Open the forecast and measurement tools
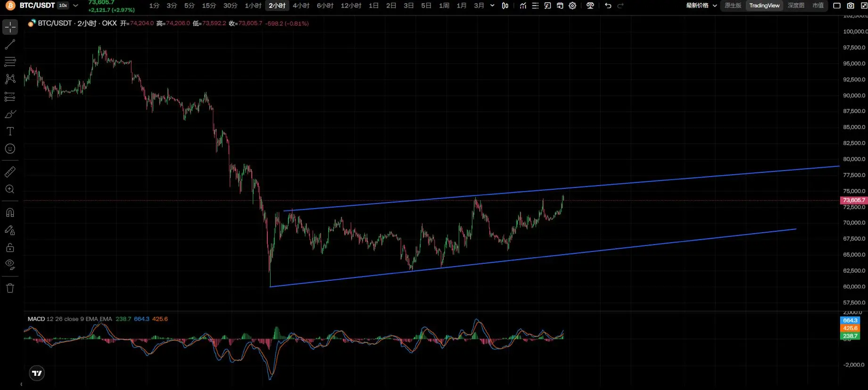 (x=10, y=97)
